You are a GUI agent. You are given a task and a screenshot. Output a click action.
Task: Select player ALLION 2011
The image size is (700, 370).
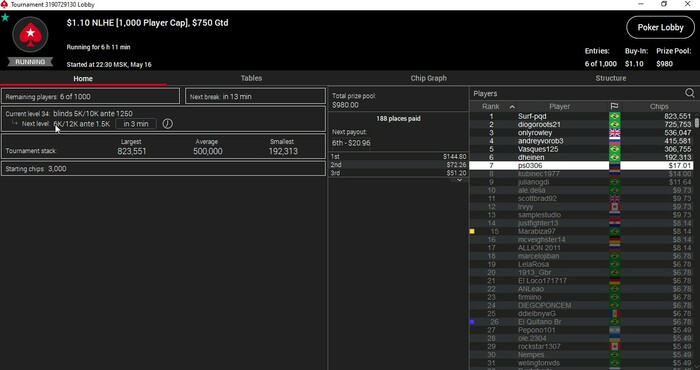pyautogui.click(x=581, y=248)
